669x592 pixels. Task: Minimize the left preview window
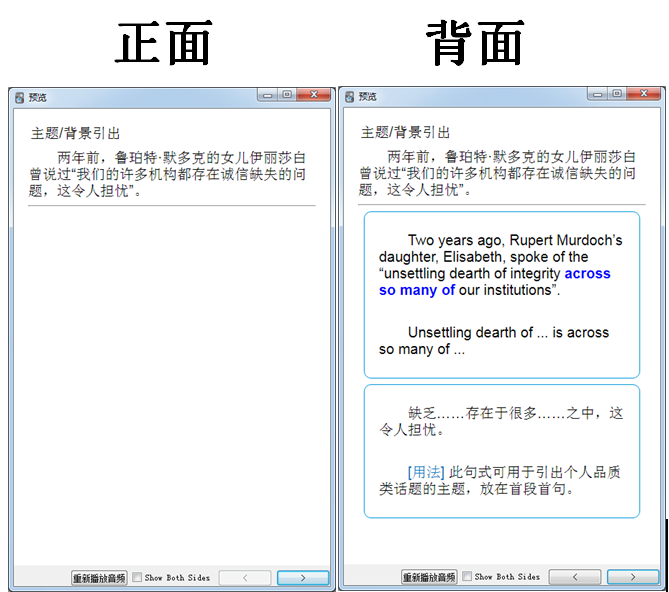pos(268,95)
